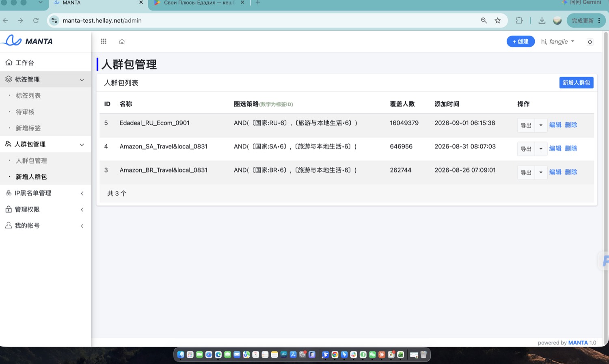
Task: Go to home via house icon
Action: [122, 41]
